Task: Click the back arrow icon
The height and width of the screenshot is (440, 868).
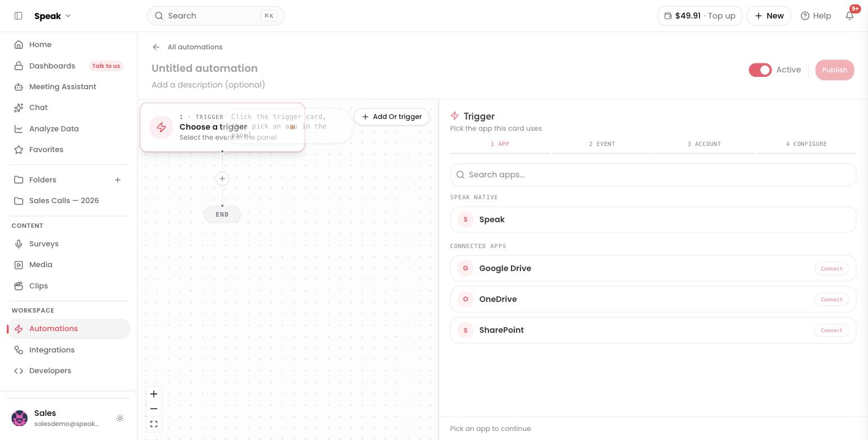Action: click(156, 47)
